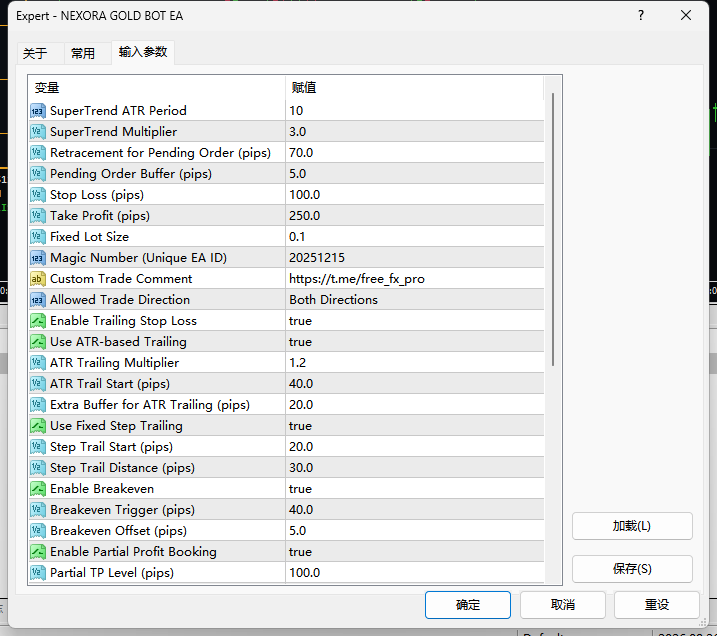Click the Breakeven Trigger row icon
The width and height of the screenshot is (717, 636).
pyautogui.click(x=38, y=510)
